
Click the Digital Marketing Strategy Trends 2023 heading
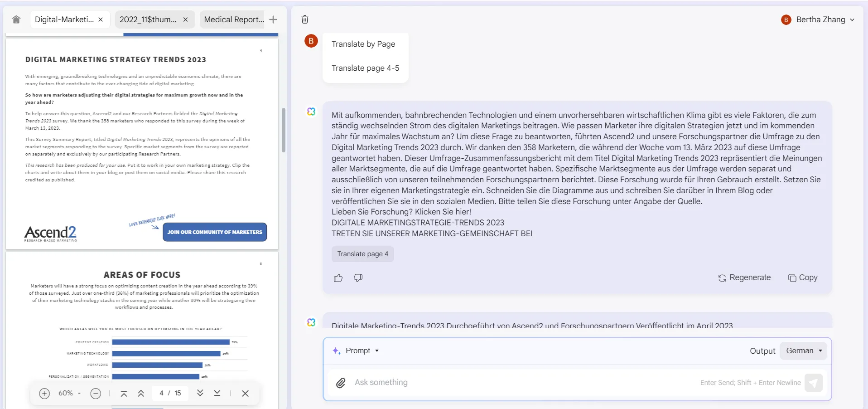[116, 59]
